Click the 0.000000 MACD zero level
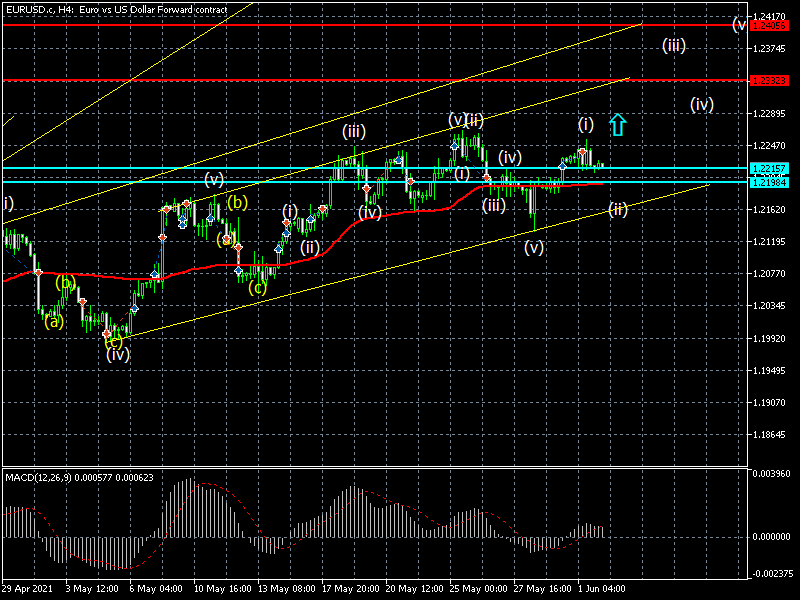The width and height of the screenshot is (800, 600). tap(773, 537)
